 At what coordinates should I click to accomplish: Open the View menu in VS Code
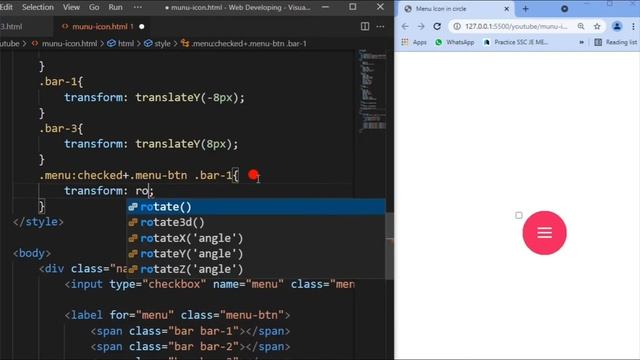pyautogui.click(x=71, y=7)
